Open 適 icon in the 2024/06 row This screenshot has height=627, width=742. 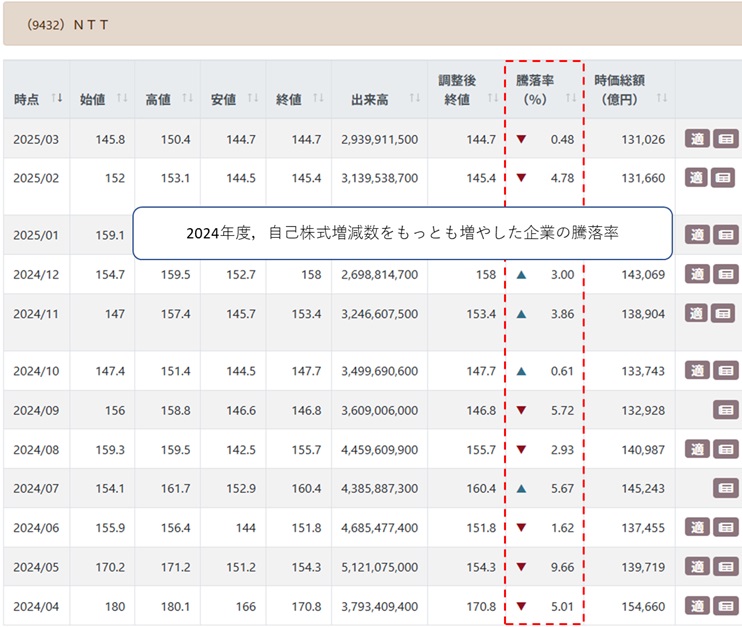(x=697, y=527)
